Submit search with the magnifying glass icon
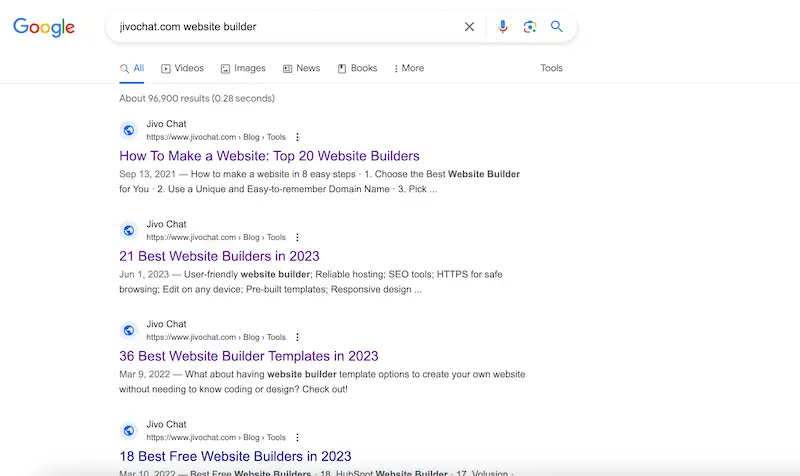800x476 pixels. pos(557,27)
